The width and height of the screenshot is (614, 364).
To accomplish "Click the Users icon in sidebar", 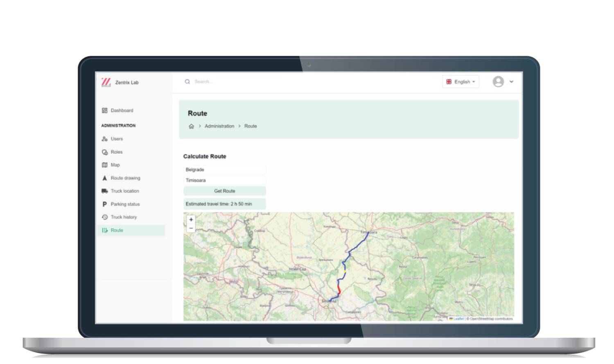I will point(104,139).
